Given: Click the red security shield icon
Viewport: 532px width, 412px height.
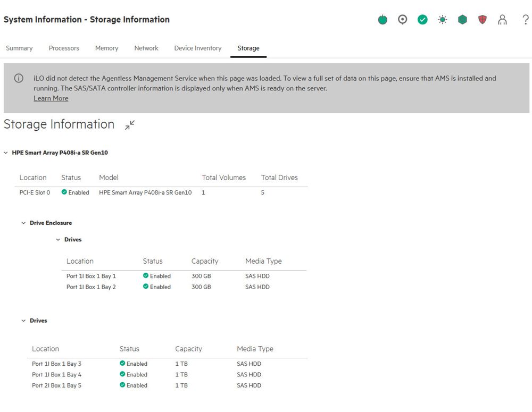Looking at the screenshot, I should click(x=482, y=20).
